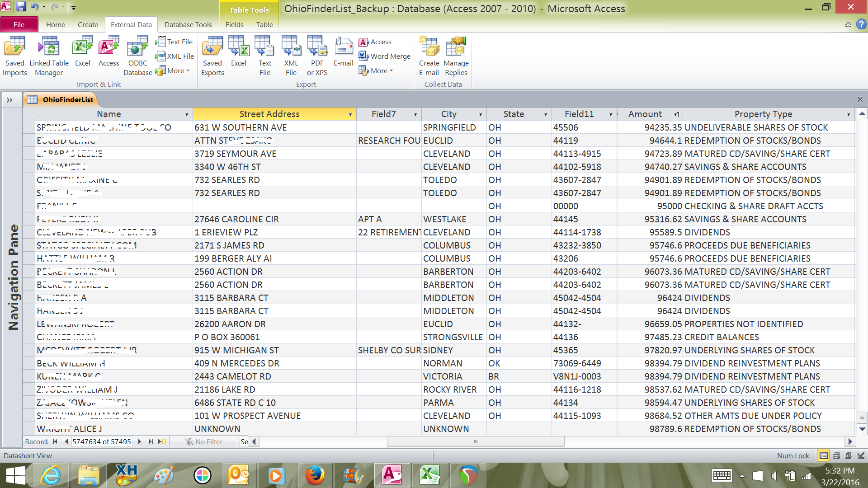Click the horizontal scrollbar thumb
868x488 pixels.
pos(476,441)
